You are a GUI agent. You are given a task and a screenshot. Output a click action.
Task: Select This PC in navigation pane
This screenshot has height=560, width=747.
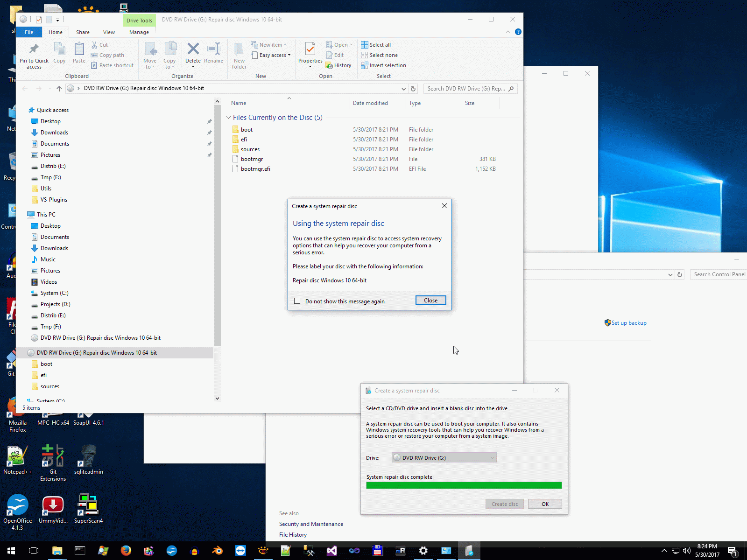[46, 215]
